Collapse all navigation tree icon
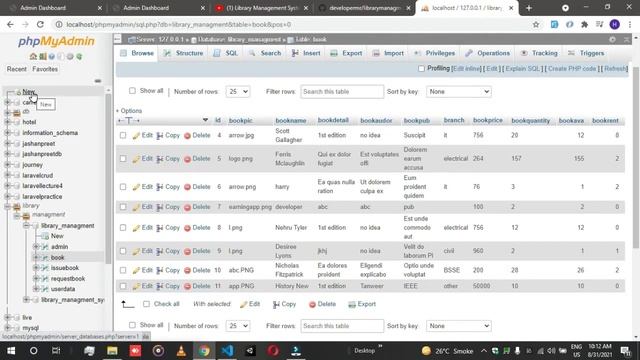Viewport: 640px width, 360px height. [x=98, y=81]
